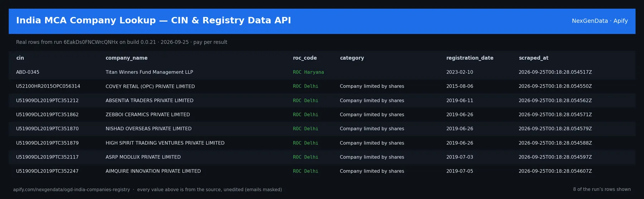Click the roc_code column header
Image resolution: width=644 pixels, height=199 pixels.
coord(305,58)
